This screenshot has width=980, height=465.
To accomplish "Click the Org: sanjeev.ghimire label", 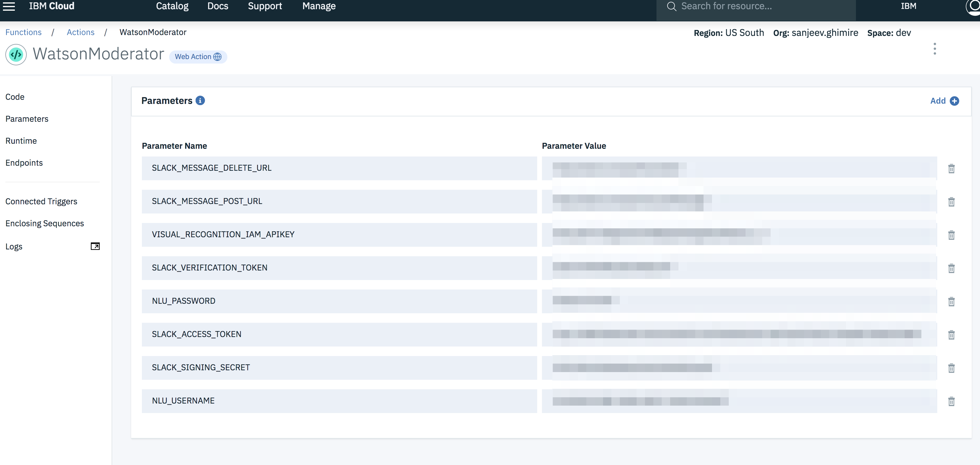I will click(x=815, y=33).
